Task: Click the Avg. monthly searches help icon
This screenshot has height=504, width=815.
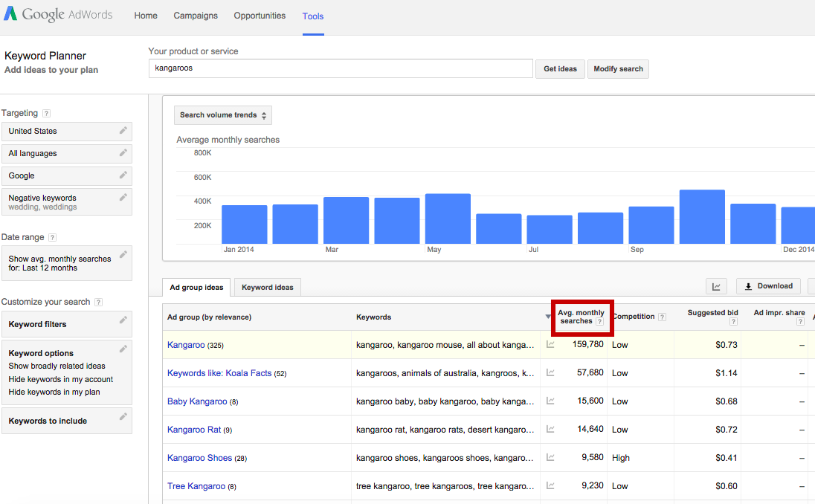Action: [x=600, y=321]
